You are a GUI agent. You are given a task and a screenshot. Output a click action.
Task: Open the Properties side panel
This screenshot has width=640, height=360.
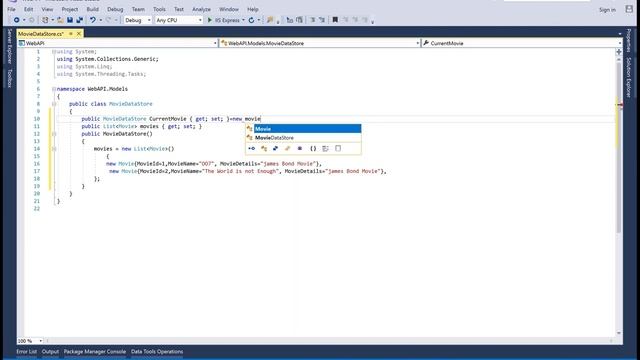629,40
